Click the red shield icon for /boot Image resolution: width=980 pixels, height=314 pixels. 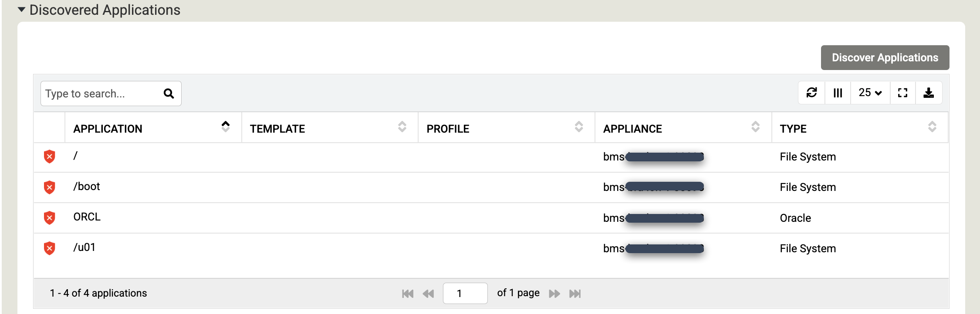click(x=50, y=187)
